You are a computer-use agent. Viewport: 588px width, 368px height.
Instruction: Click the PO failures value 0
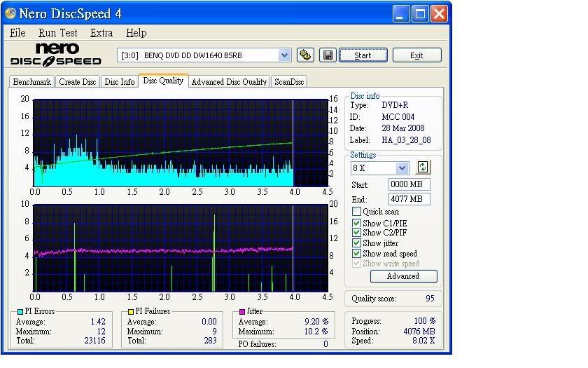[x=325, y=344]
